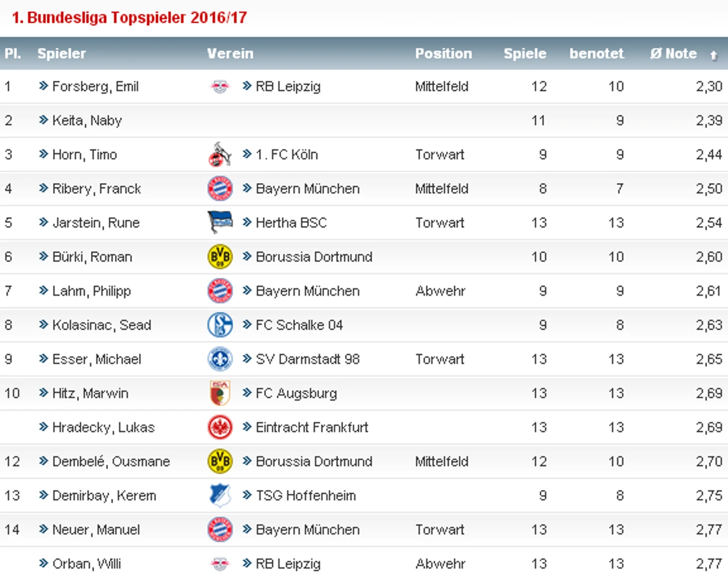Image resolution: width=728 pixels, height=577 pixels.
Task: Open player link Forsberg, Emil
Action: [95, 87]
